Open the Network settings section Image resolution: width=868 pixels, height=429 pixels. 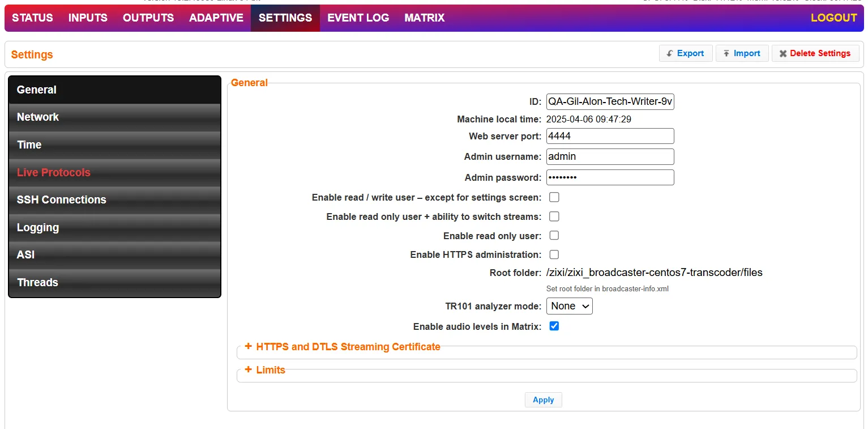114,117
